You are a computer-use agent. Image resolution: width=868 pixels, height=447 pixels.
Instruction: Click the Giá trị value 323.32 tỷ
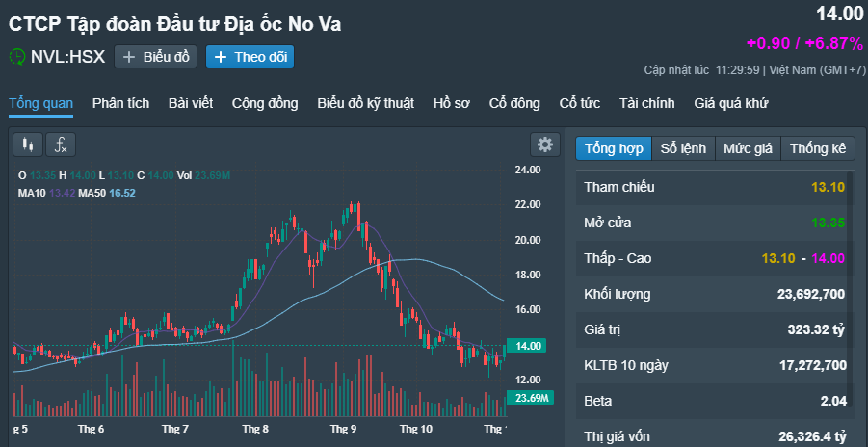click(x=817, y=330)
